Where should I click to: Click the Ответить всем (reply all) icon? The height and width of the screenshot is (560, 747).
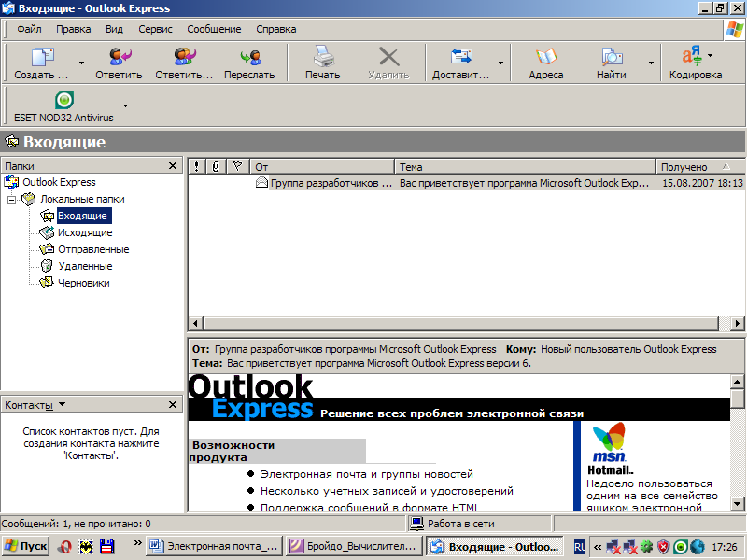(184, 57)
